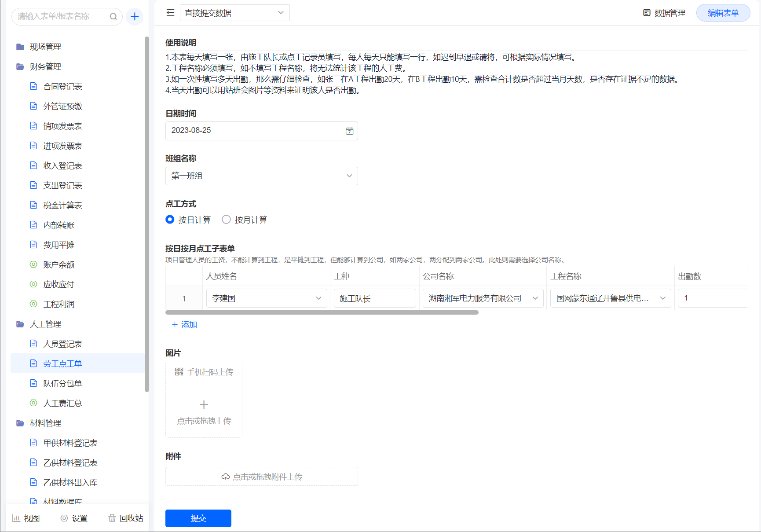
Task: Click the QR code phone scan upload icon
Action: 179,372
